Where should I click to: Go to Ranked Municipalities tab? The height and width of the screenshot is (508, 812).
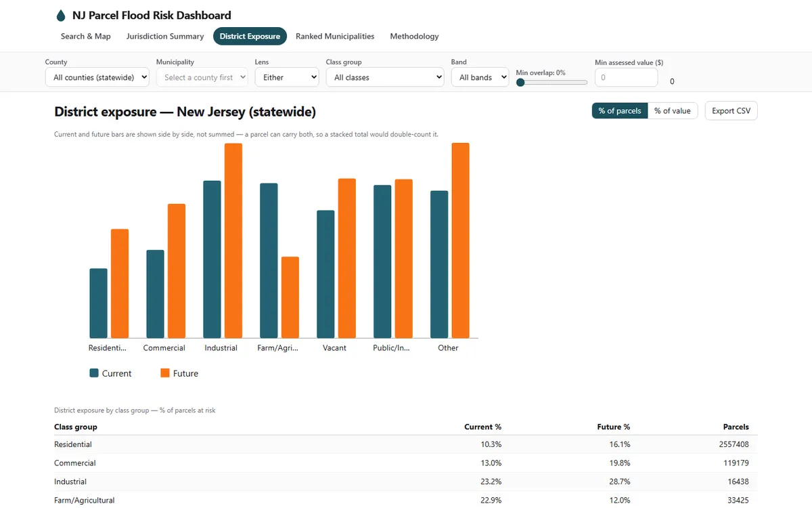[335, 37]
